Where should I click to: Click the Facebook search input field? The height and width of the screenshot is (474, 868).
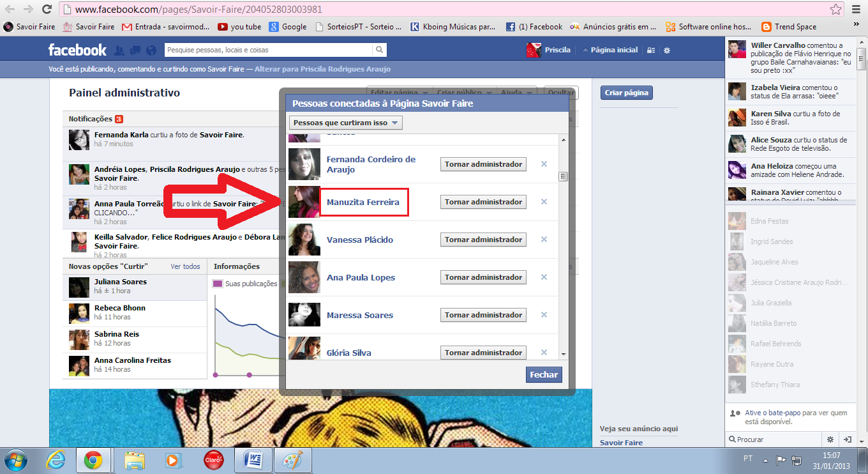pos(268,50)
